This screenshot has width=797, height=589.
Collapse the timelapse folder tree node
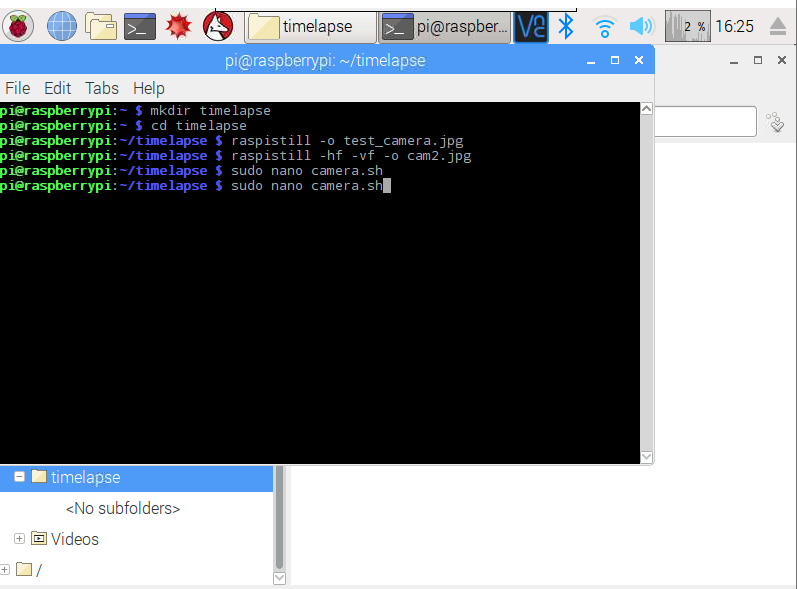pos(19,478)
